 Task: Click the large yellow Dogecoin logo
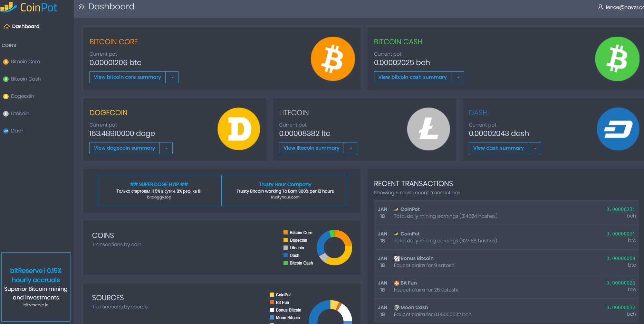coord(239,129)
